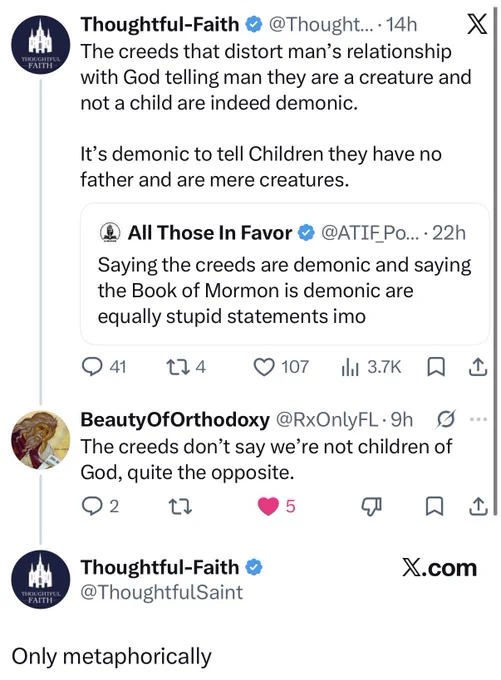Share the BeautyOfOrthodoxy reply
501x680 pixels.
coord(478,506)
